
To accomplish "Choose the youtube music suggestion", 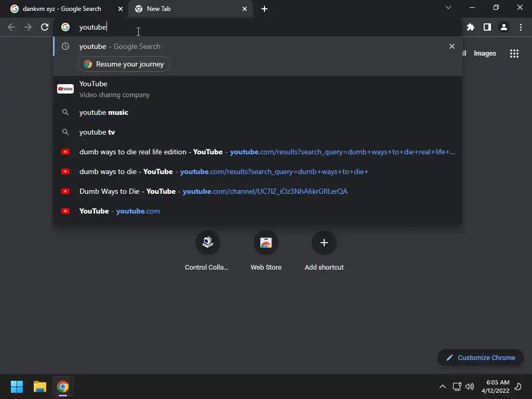I will click(258, 112).
